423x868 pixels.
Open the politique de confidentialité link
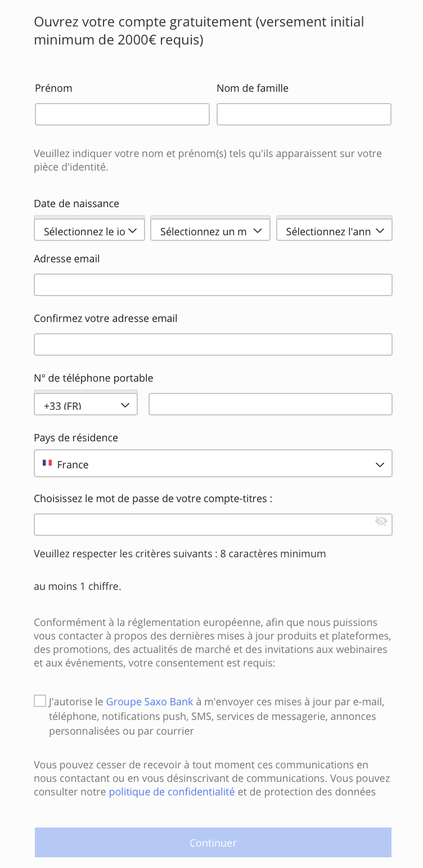(x=172, y=792)
